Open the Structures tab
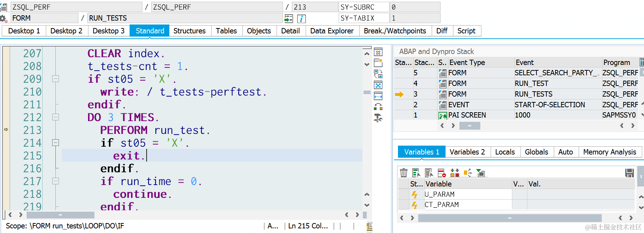Screen dimensions: 644x233 190,31
